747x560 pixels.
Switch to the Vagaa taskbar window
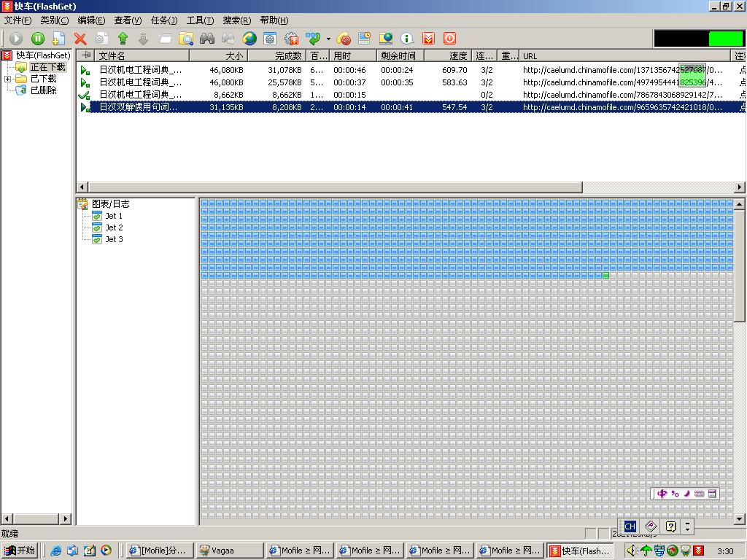(x=230, y=551)
